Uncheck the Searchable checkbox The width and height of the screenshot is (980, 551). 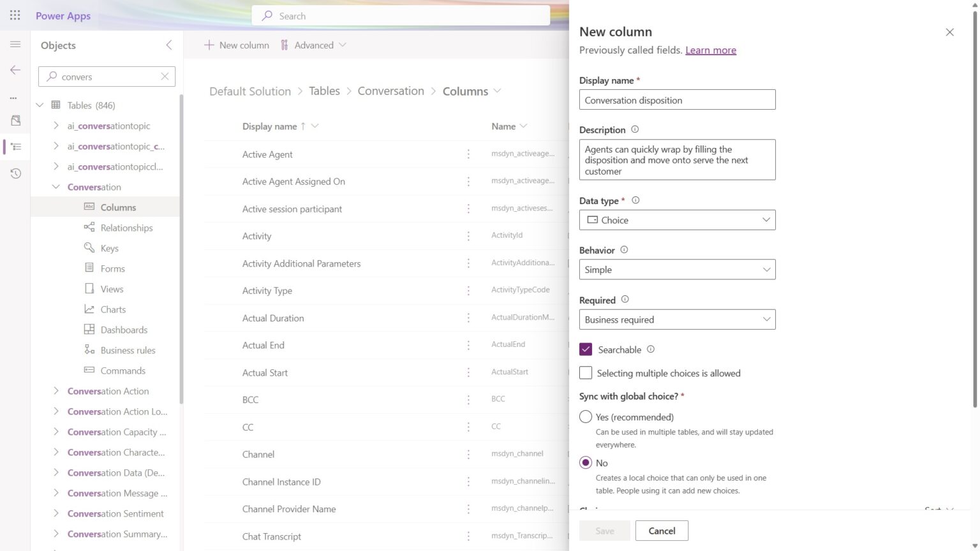[586, 349]
